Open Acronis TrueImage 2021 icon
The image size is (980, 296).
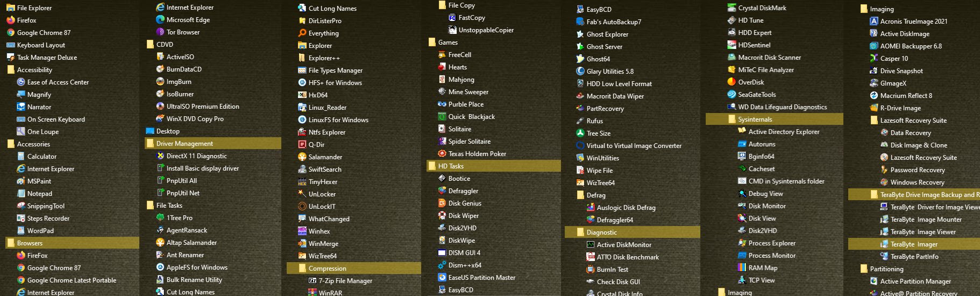point(874,22)
